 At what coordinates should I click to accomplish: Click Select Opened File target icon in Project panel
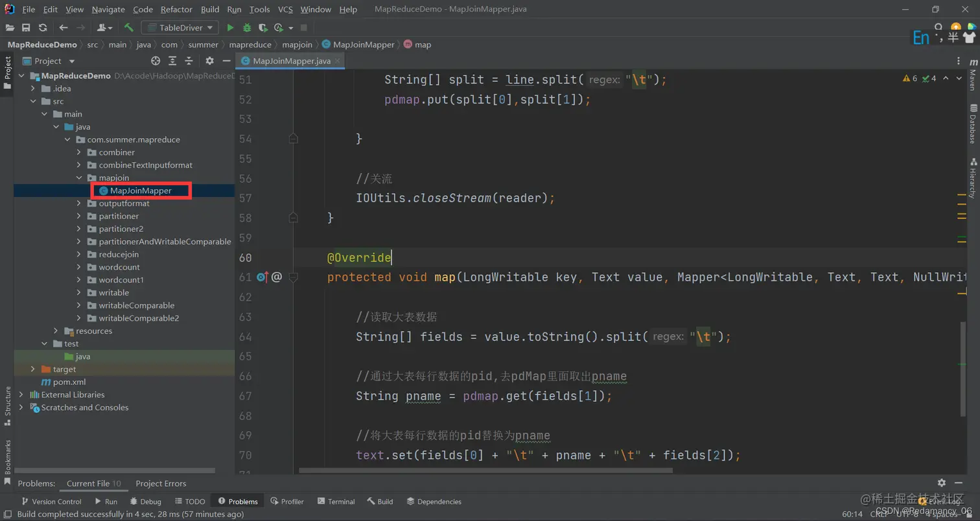(156, 61)
